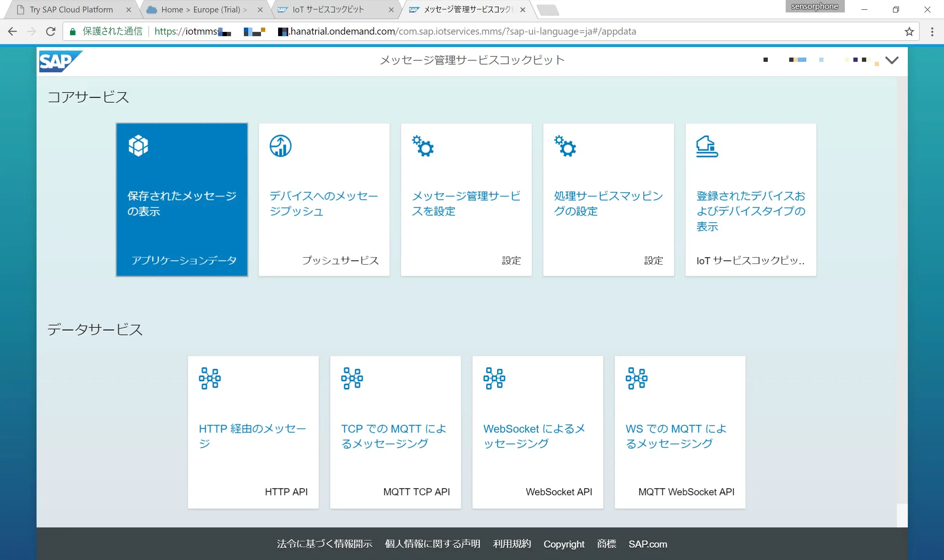This screenshot has height=560, width=944.
Task: Open Chrome three-dot menu
Action: tap(932, 31)
